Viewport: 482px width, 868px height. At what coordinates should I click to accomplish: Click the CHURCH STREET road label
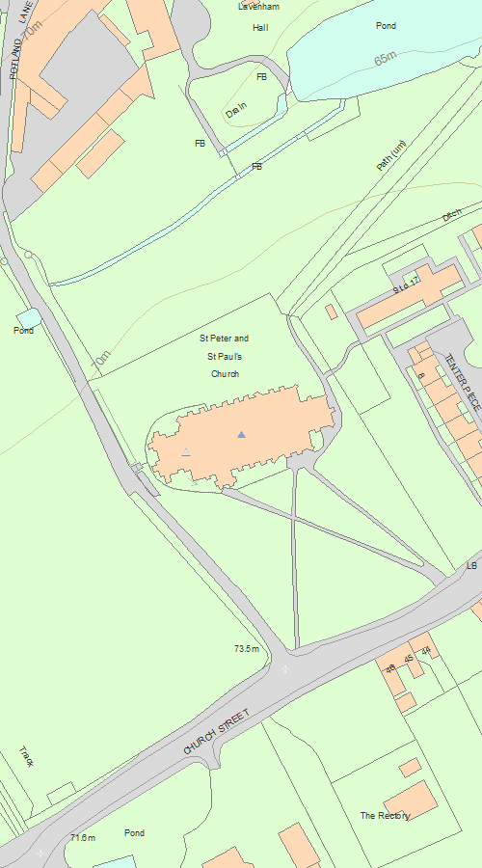217,731
